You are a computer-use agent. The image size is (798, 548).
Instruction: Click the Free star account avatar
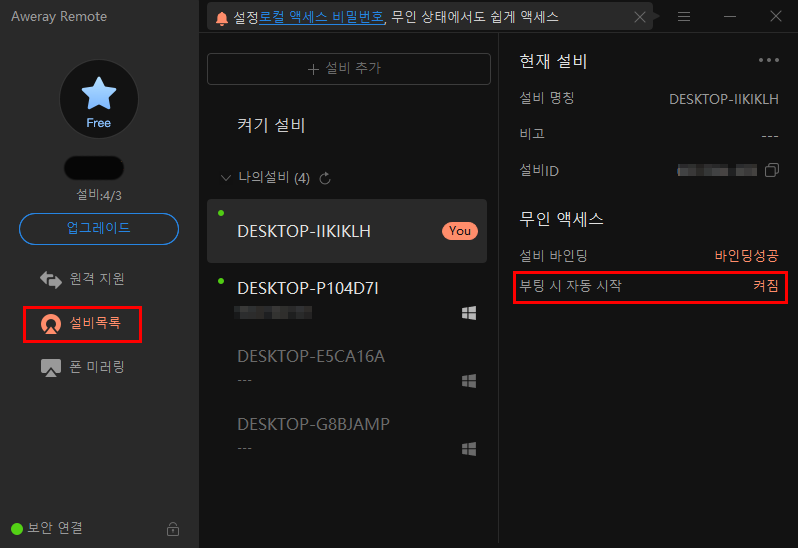click(99, 99)
